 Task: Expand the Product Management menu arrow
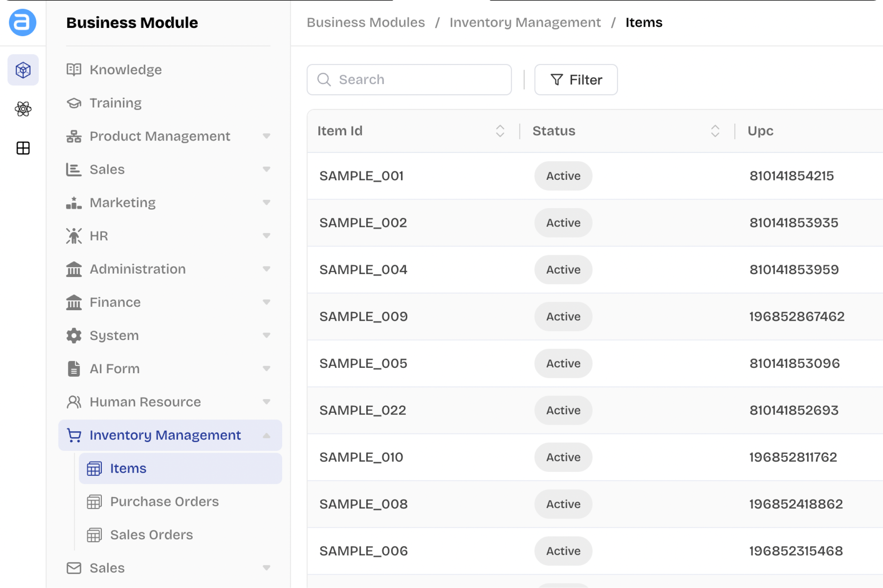(266, 136)
